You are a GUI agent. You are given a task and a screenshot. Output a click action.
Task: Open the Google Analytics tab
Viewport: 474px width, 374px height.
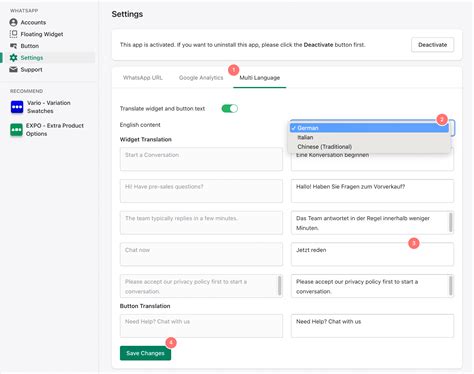pos(201,78)
